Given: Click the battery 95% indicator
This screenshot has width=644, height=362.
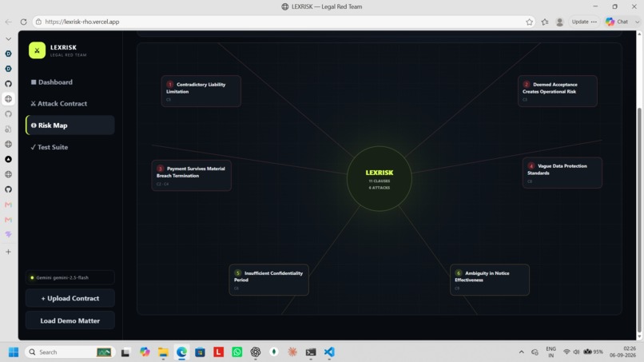Looking at the screenshot, I should [593, 352].
